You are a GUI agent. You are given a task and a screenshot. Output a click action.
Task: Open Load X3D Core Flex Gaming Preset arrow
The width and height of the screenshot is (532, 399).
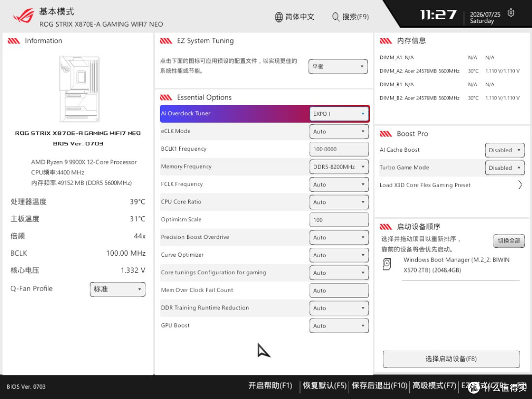click(x=520, y=185)
